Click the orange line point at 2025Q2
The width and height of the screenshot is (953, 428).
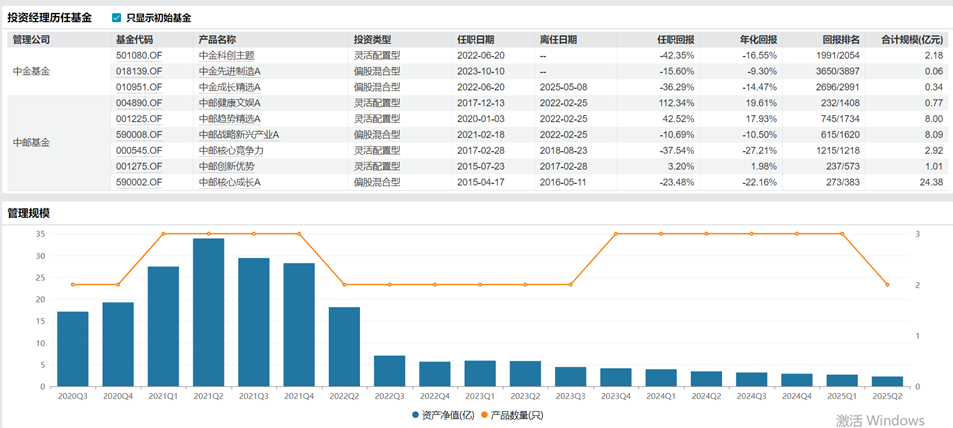pos(887,285)
